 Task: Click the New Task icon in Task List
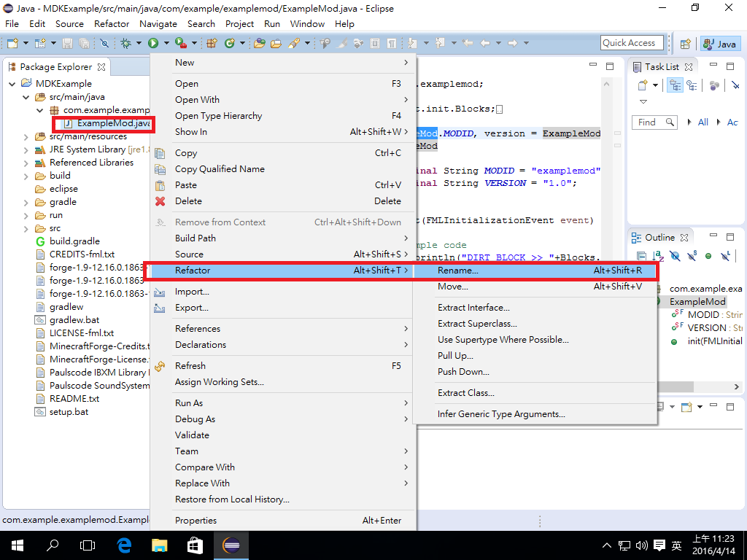643,86
